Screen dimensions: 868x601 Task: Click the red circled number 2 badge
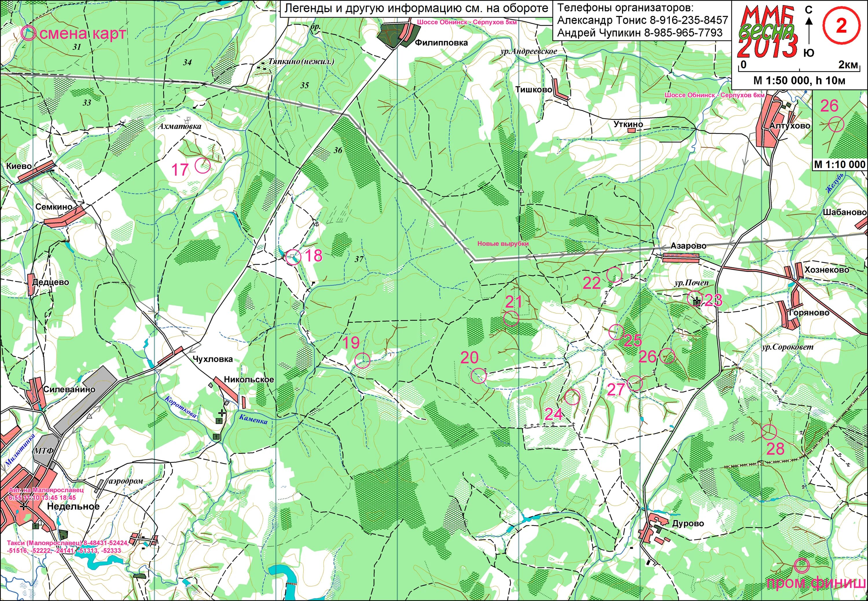[841, 26]
